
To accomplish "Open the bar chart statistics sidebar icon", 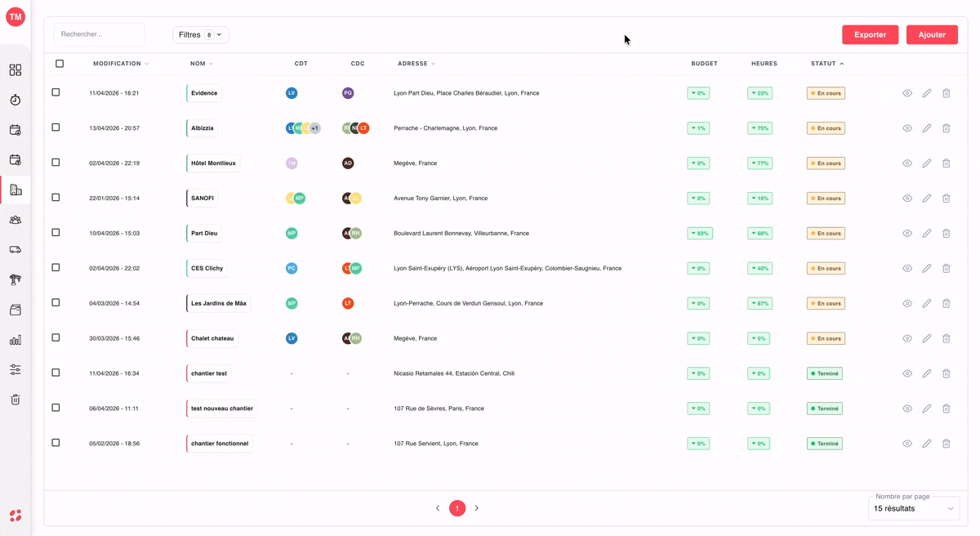I will [16, 340].
